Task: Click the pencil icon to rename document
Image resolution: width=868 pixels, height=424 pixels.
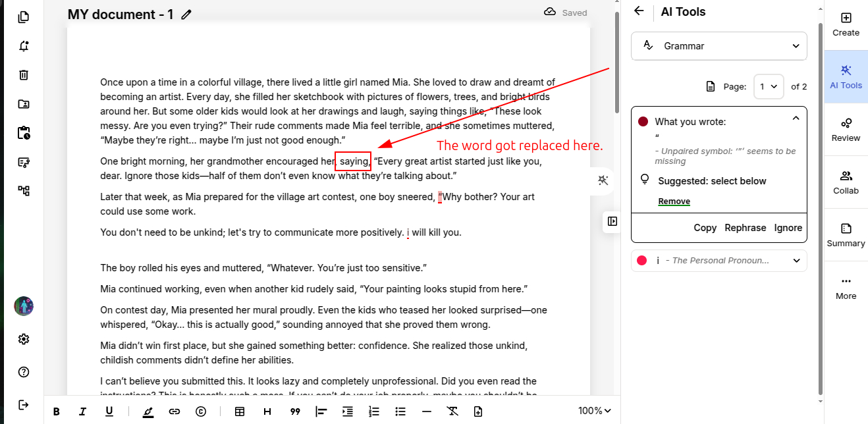Action: pyautogui.click(x=187, y=14)
